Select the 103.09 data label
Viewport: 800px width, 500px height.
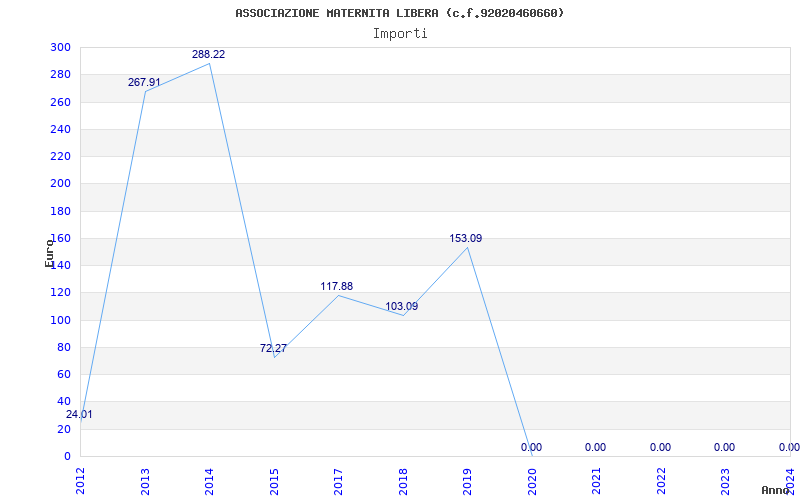402,307
